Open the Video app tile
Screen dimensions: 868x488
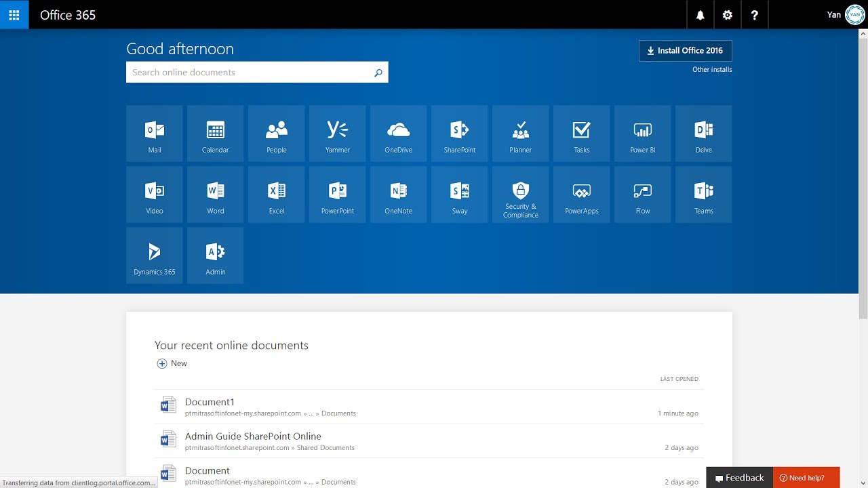tap(155, 195)
